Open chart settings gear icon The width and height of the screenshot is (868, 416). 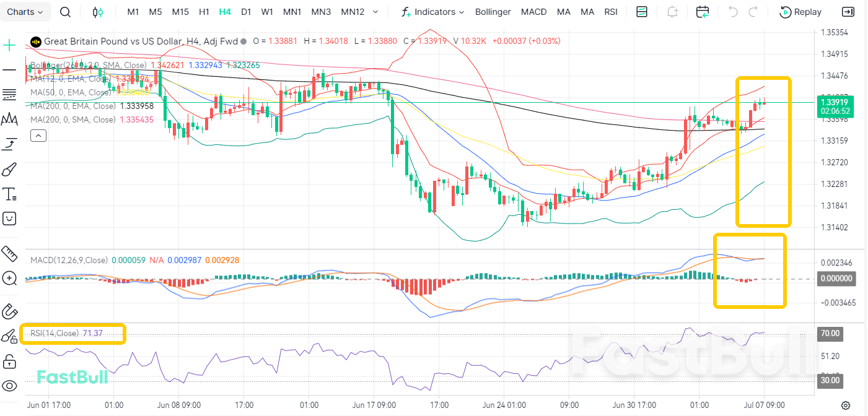pyautogui.click(x=845, y=405)
